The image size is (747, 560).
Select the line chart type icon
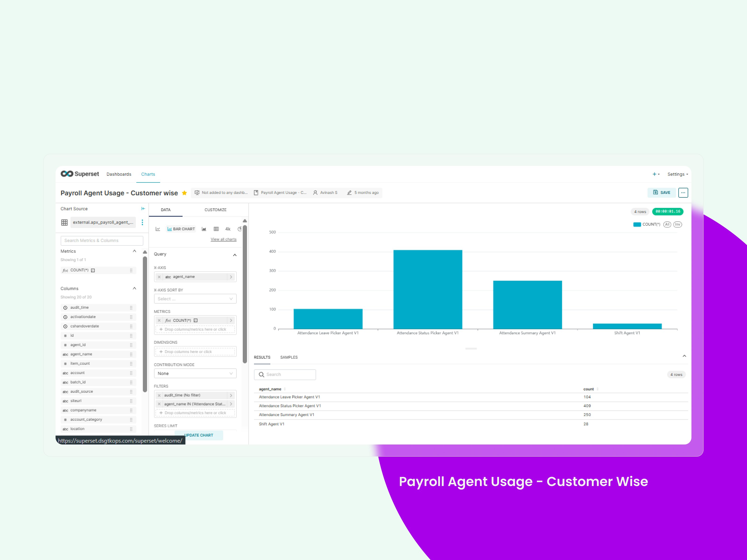[x=158, y=229]
